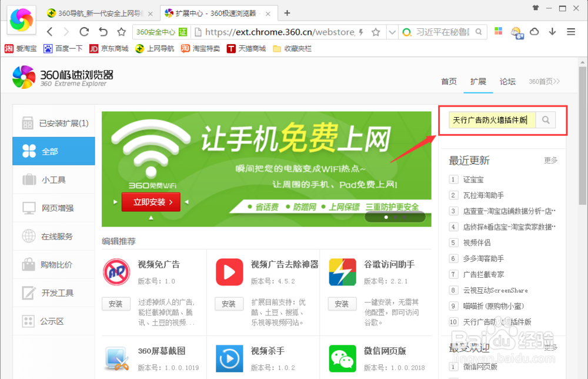Image resolution: width=588 pixels, height=379 pixels.
Task: Open the weather extension icon
Action: tap(517, 32)
